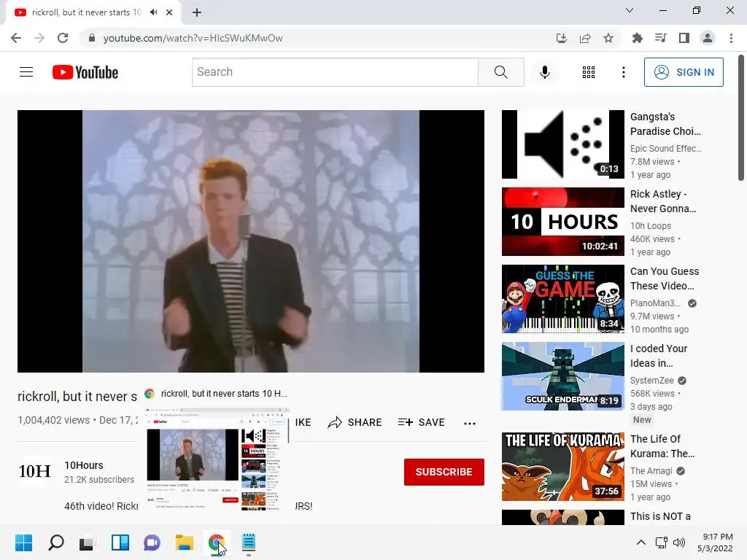Click the magnifier search button
Viewport: 747px width, 560px height.
[x=501, y=72]
